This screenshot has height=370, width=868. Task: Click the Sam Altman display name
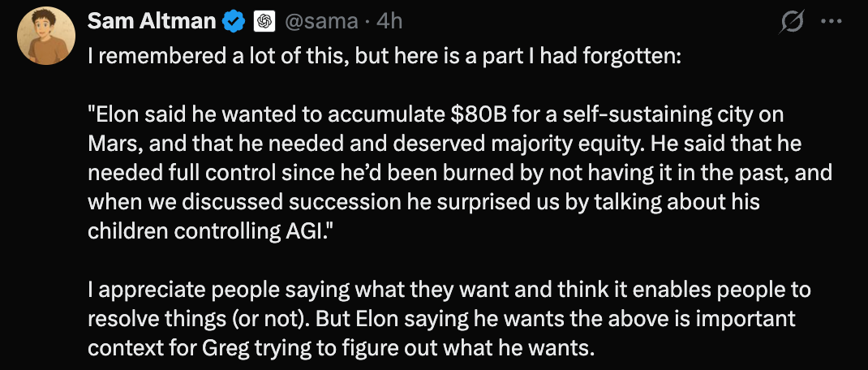click(x=153, y=22)
